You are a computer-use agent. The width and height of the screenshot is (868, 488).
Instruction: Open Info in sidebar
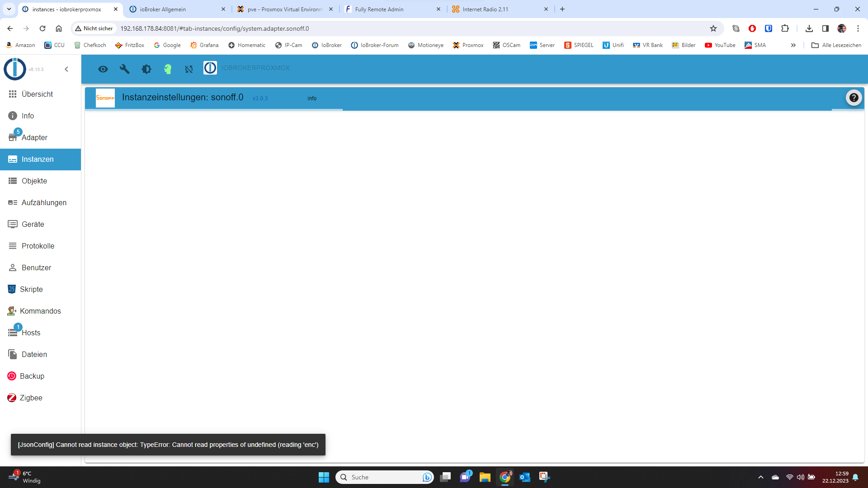(41, 116)
